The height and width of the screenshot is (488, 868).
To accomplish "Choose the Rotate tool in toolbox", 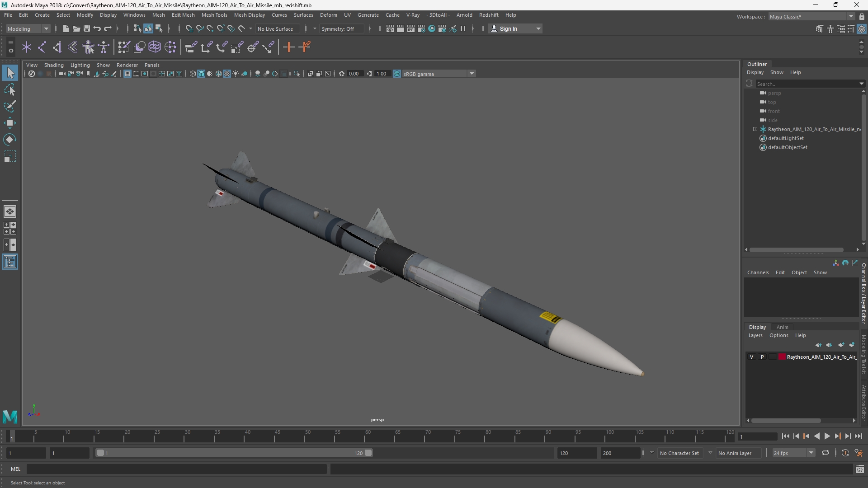I will pyautogui.click(x=10, y=140).
